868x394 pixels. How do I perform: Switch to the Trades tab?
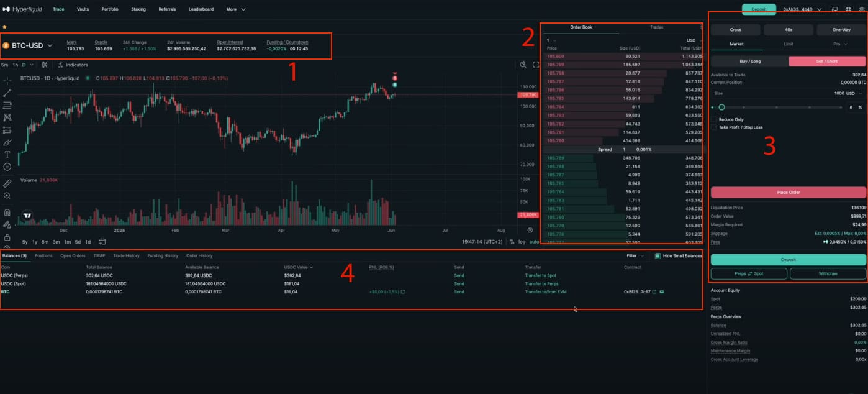(x=656, y=27)
